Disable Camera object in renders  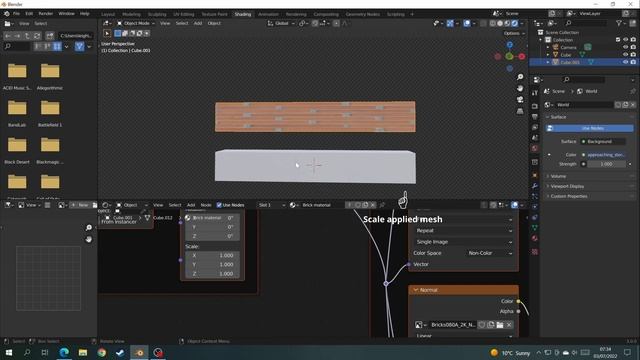pyautogui.click(x=633, y=47)
